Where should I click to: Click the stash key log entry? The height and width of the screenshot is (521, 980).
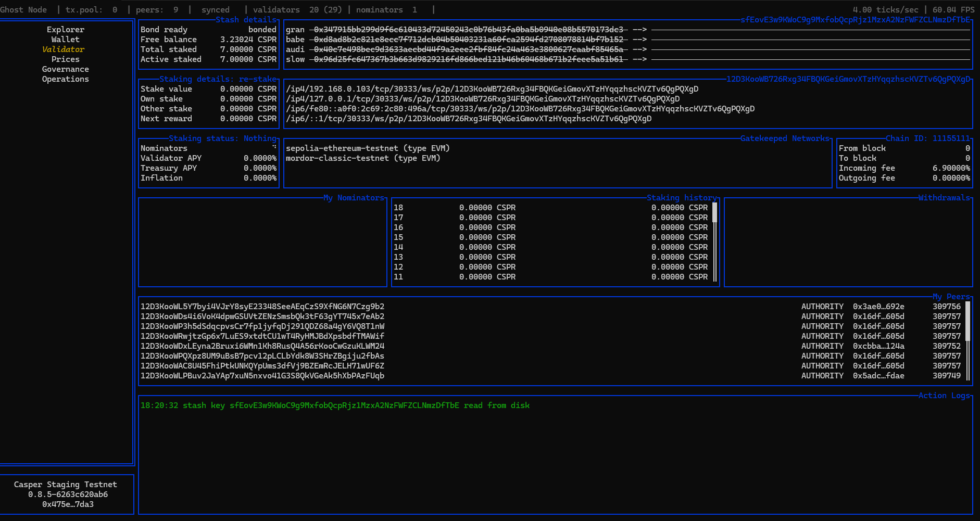coord(335,405)
